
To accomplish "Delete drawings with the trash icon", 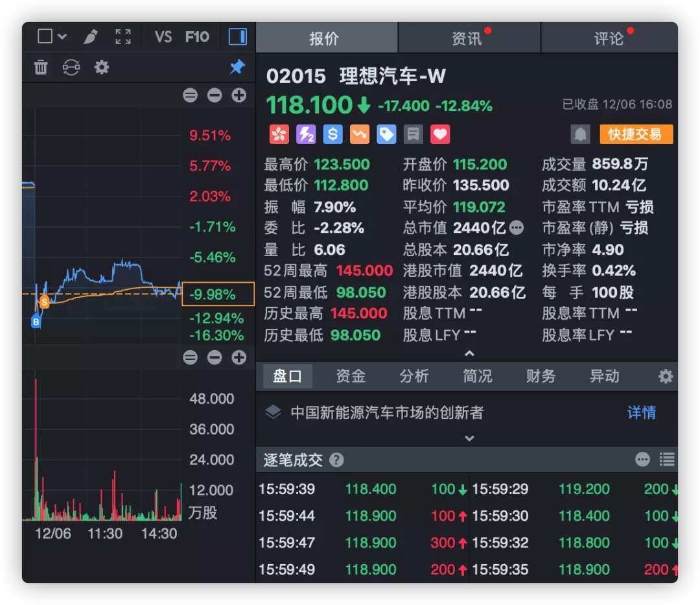I will [41, 67].
